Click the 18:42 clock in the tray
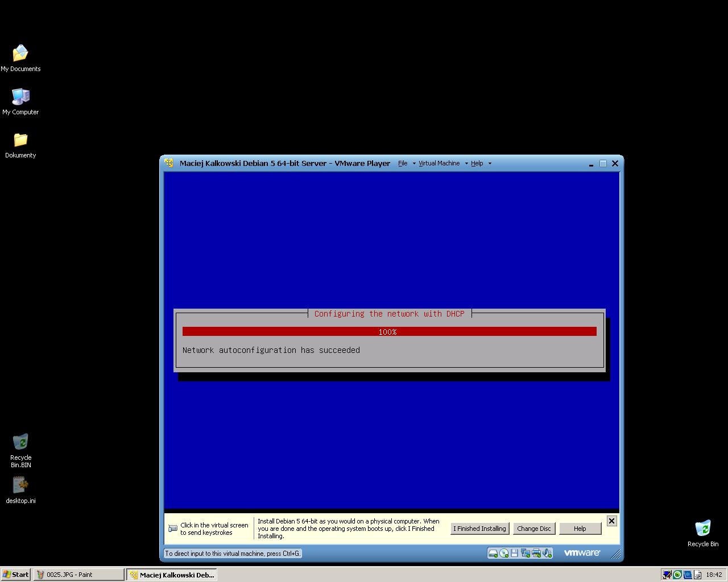 click(714, 575)
